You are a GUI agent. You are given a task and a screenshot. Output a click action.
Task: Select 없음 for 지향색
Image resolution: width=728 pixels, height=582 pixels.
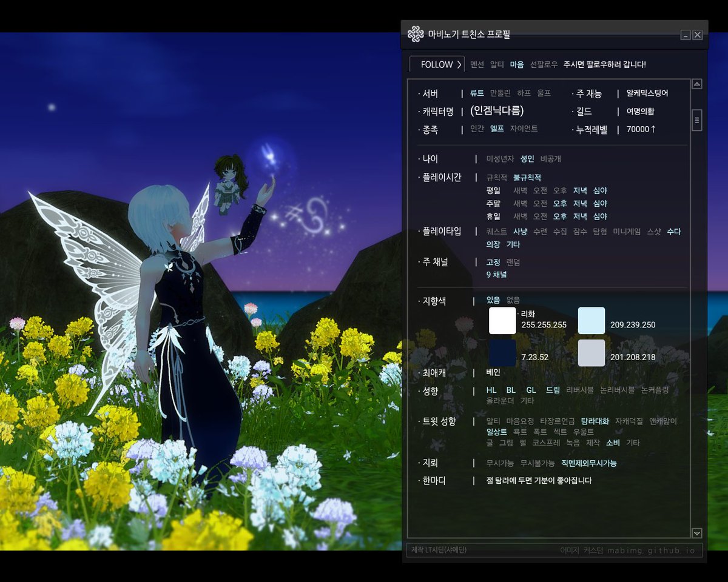point(513,300)
